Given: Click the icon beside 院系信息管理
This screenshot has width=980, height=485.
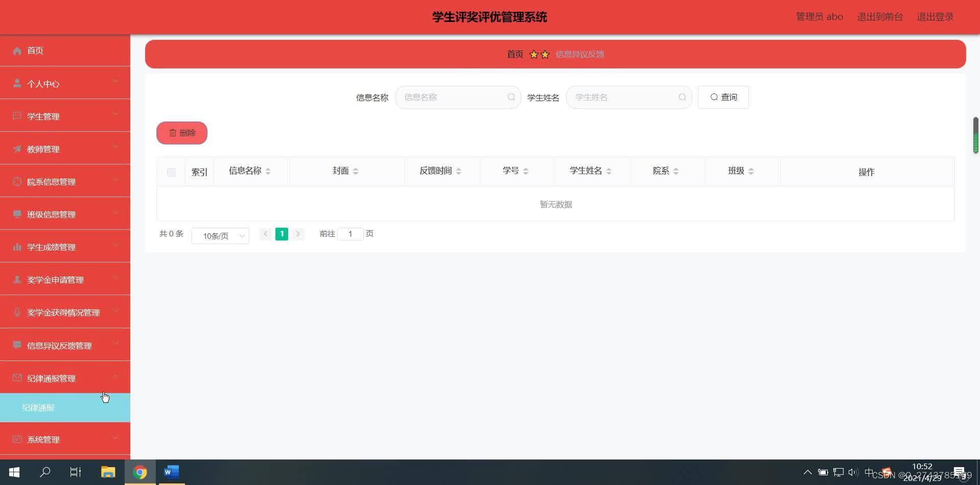Looking at the screenshot, I should tap(17, 181).
